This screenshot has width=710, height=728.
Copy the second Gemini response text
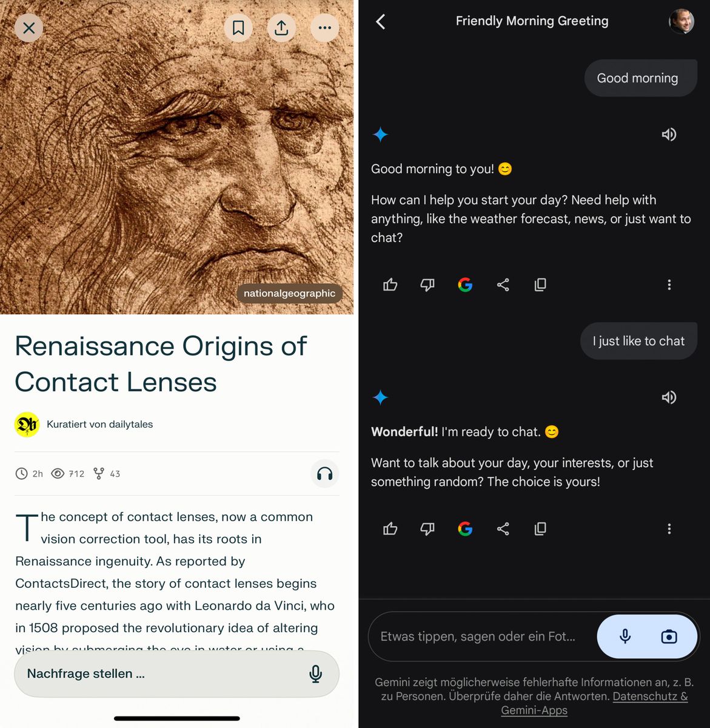pos(540,529)
